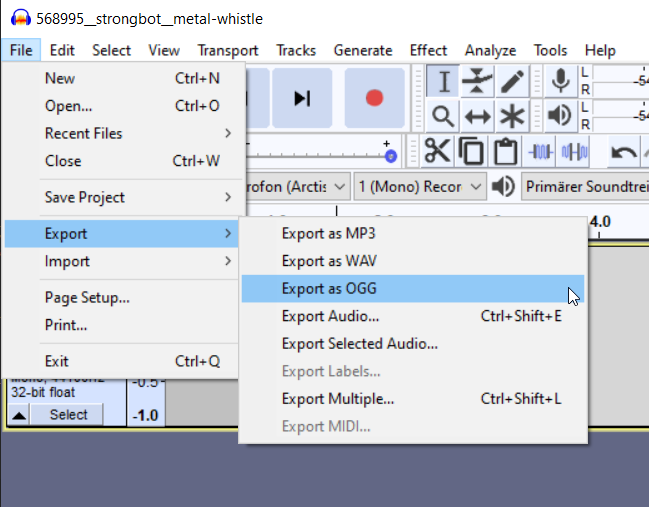Click the slider knob left of scissors
Viewport: 649px width, 507px height.
point(390,156)
